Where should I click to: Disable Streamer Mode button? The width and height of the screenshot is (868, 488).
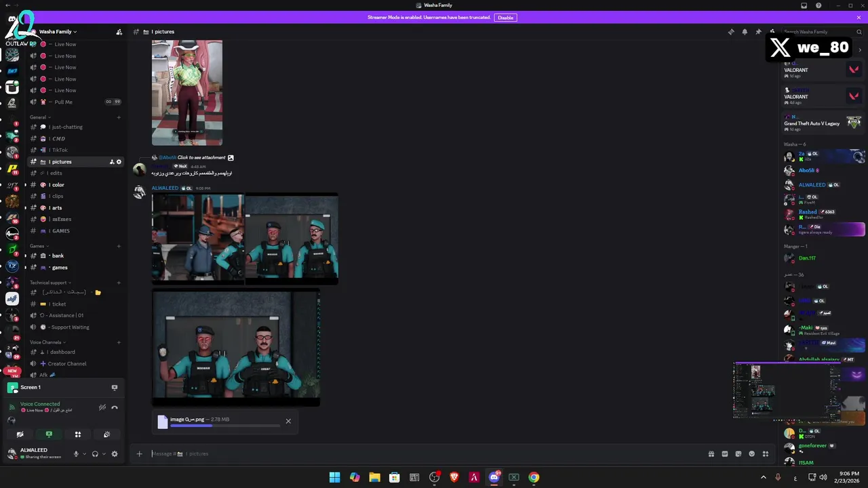pyautogui.click(x=505, y=18)
